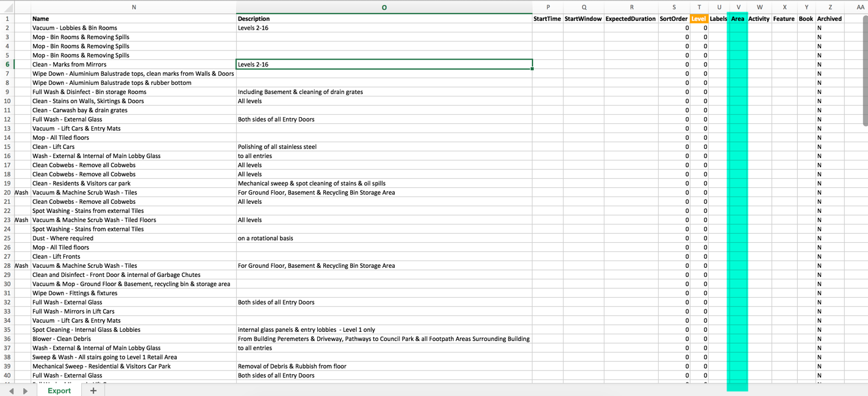
Task: Select the row 20 header
Action: [x=7, y=192]
